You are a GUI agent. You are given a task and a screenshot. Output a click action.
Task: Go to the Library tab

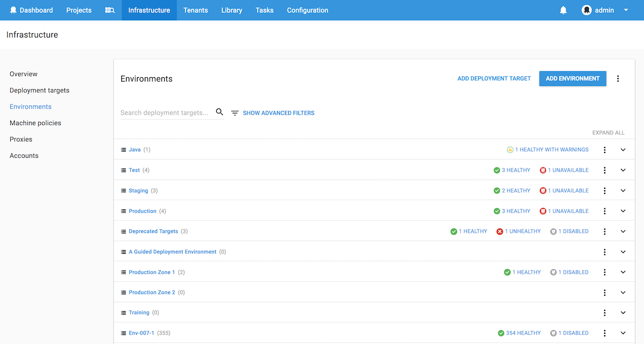pos(231,10)
